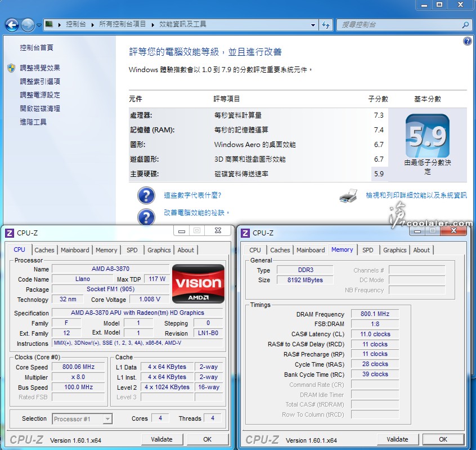Click the printer icon

pos(348,195)
